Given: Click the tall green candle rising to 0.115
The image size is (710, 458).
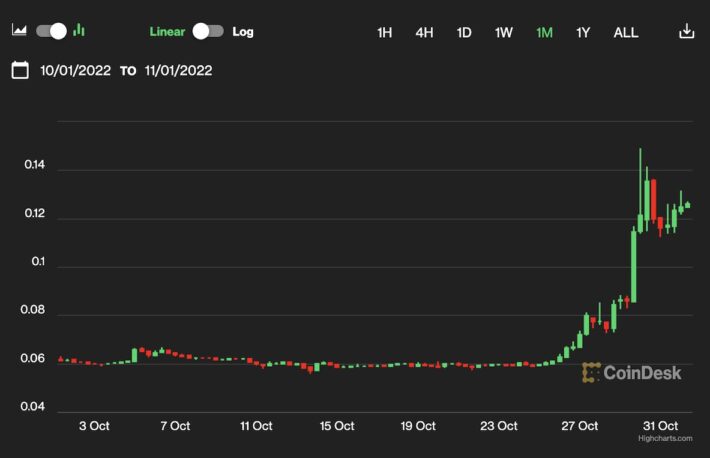Looking at the screenshot, I should point(633,266).
